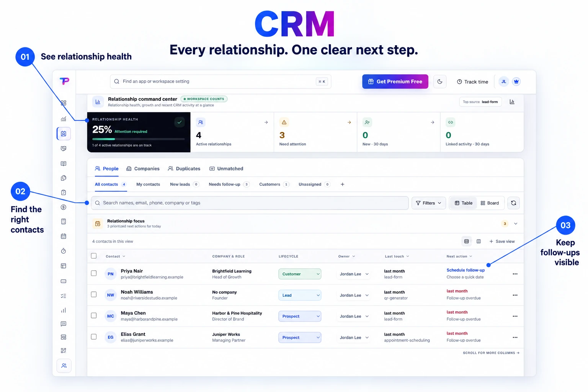Screen dimensions: 588x392
Task: Check the box for Elias Grant
Action: 94,337
